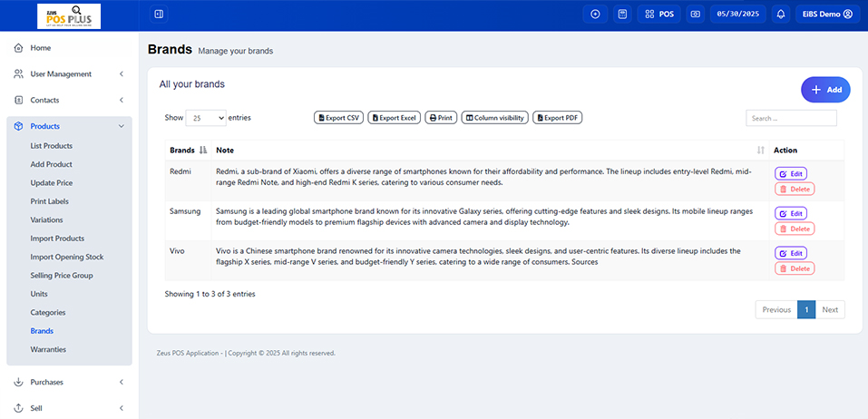This screenshot has width=868, height=419.
Task: Open Units page
Action: click(x=39, y=294)
